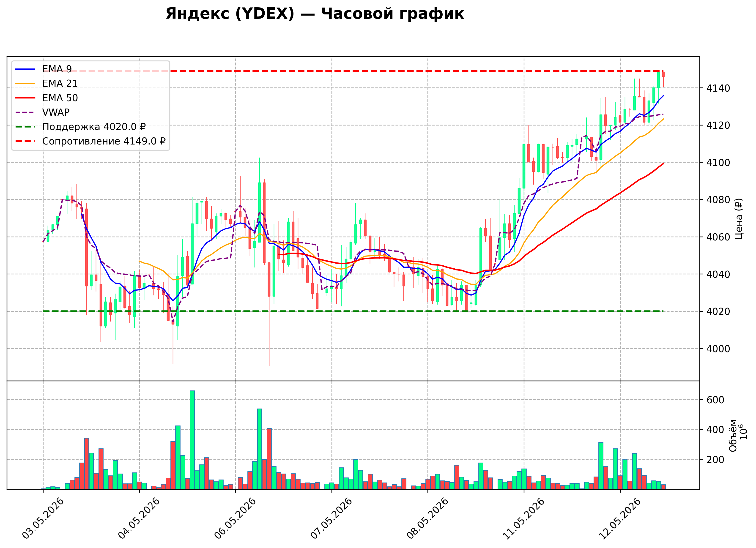Click the Объём axis title
This screenshot has height=548, width=756.
coord(733,435)
